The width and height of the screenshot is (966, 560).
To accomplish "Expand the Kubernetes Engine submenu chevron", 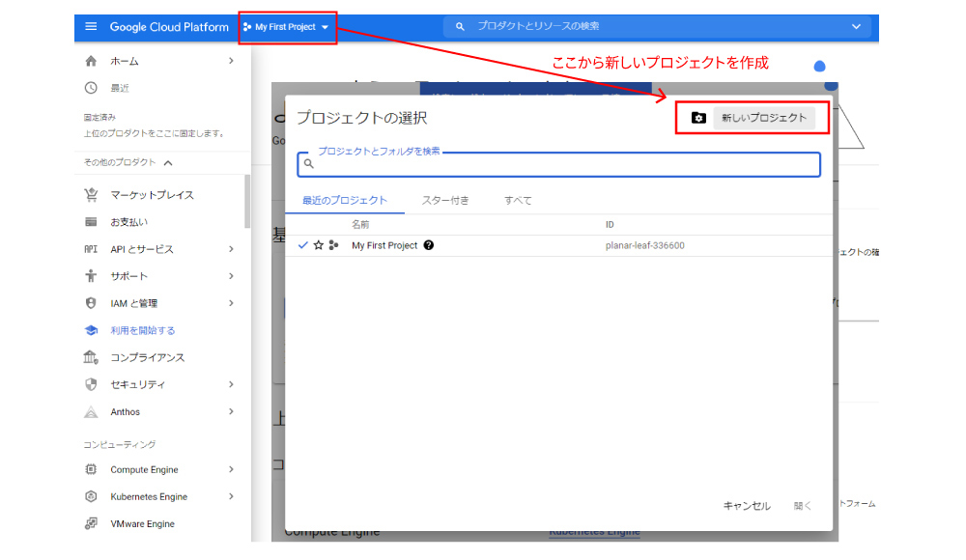I will (x=231, y=496).
